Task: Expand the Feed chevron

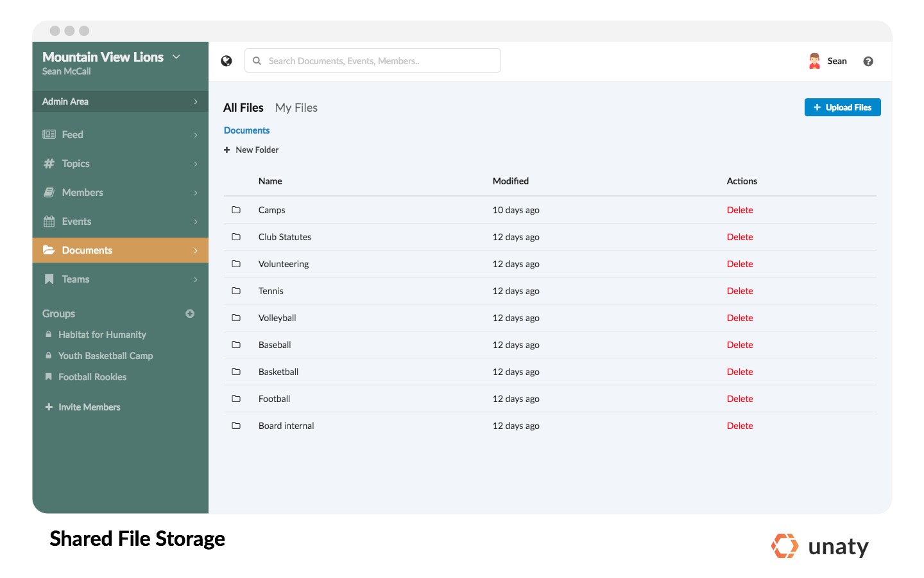Action: [x=196, y=135]
